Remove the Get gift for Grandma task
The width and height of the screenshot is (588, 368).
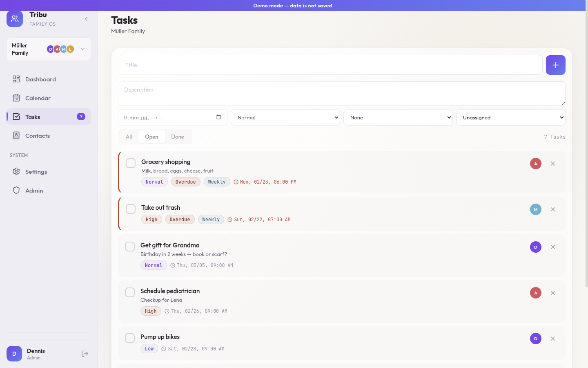(553, 247)
